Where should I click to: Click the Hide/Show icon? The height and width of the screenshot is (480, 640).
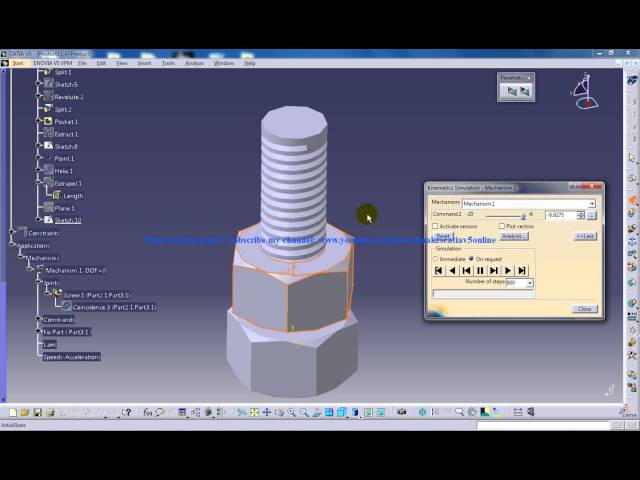(368, 412)
